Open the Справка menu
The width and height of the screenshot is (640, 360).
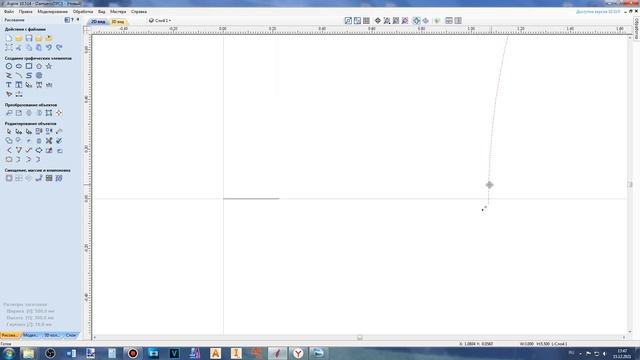pyautogui.click(x=139, y=12)
